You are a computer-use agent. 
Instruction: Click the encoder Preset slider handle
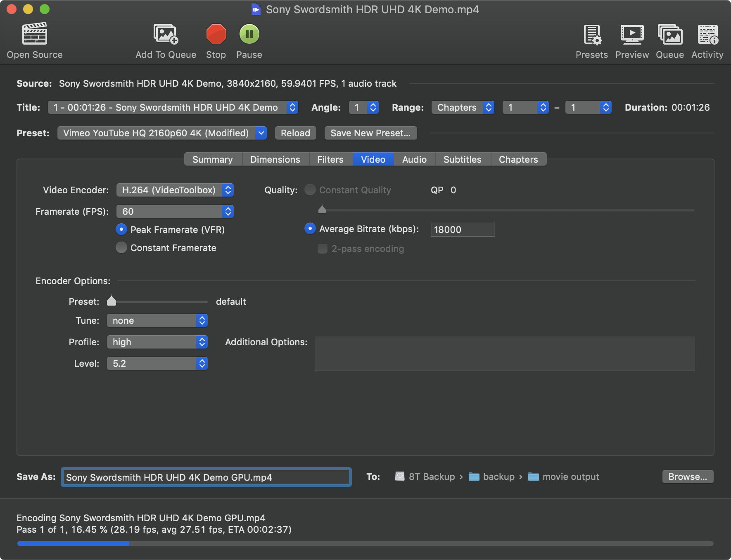(112, 301)
